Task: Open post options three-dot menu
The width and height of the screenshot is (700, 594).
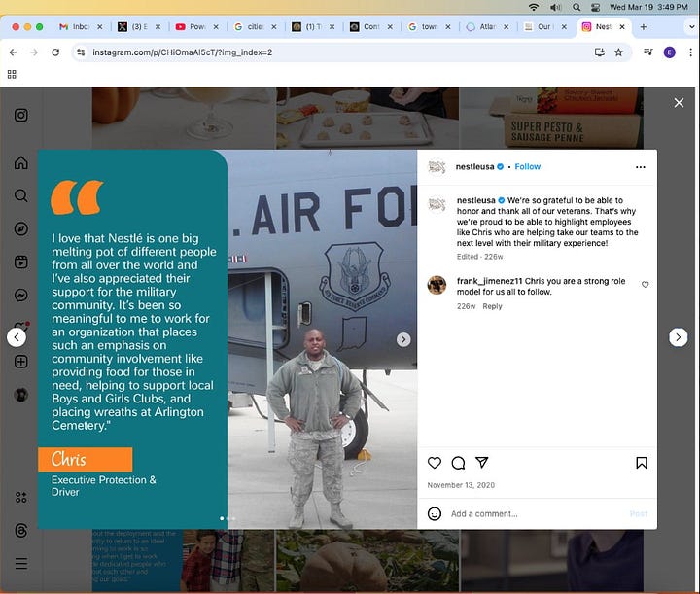Action: (x=640, y=167)
